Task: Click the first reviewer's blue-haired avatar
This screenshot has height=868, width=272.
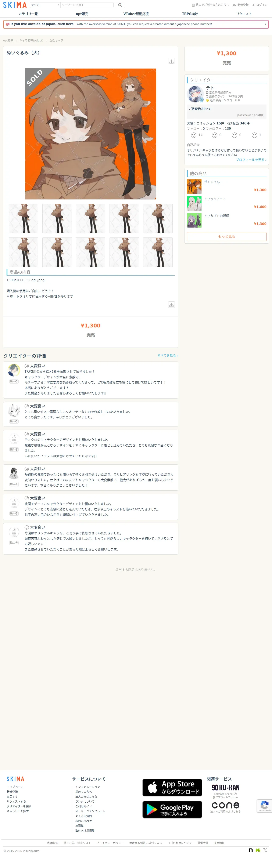Action: (x=14, y=370)
